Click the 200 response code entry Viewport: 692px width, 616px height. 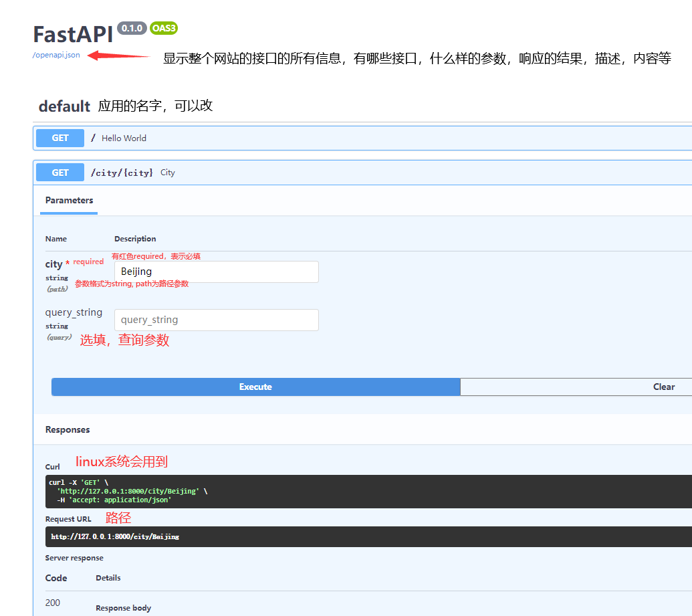(x=52, y=602)
